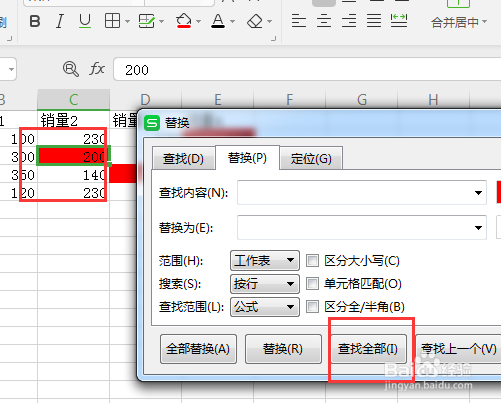Image resolution: width=501 pixels, height=403 pixels.
Task: Click the eraser clear-format icon
Action: coord(255,22)
